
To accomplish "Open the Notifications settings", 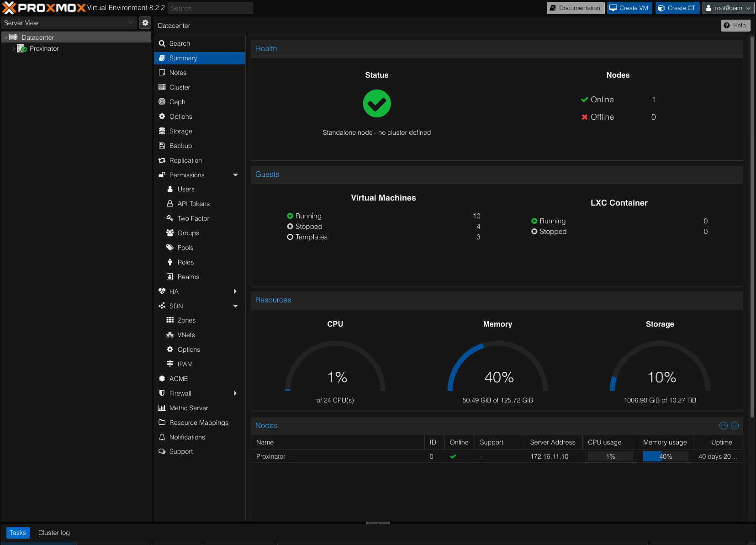I will [x=187, y=437].
